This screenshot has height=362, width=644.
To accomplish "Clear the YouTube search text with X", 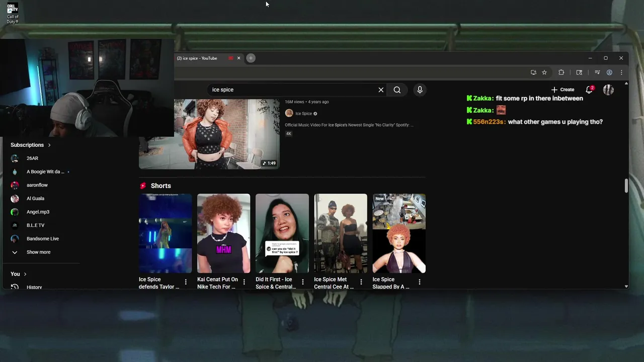I will click(381, 90).
